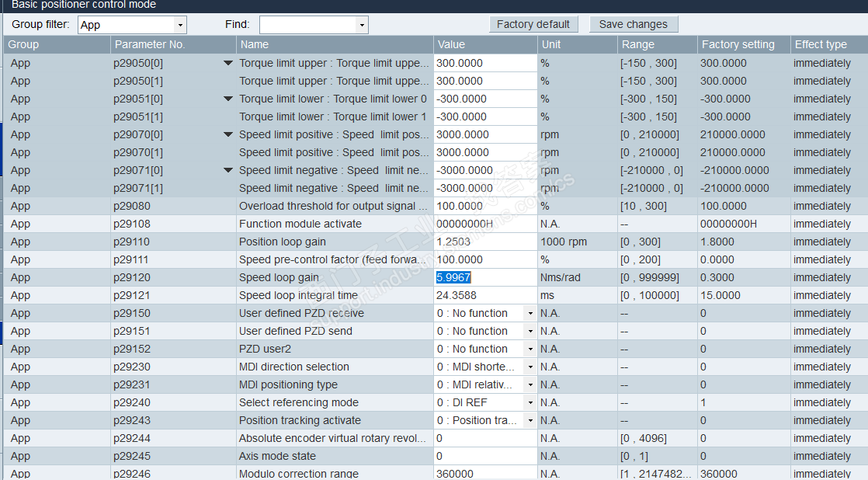Open the Group filter dropdown
The image size is (868, 480).
[x=180, y=25]
